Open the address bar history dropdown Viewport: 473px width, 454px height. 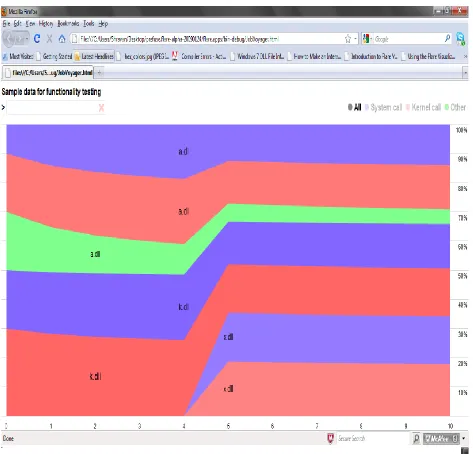355,39
